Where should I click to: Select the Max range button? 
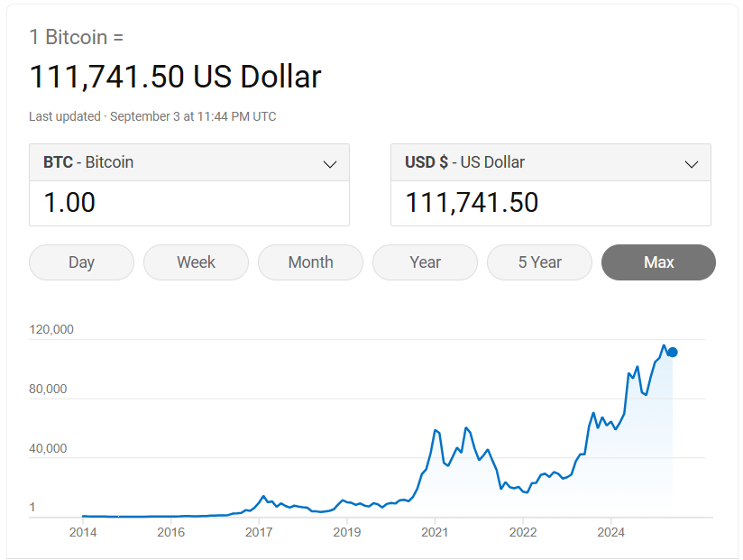tap(658, 262)
